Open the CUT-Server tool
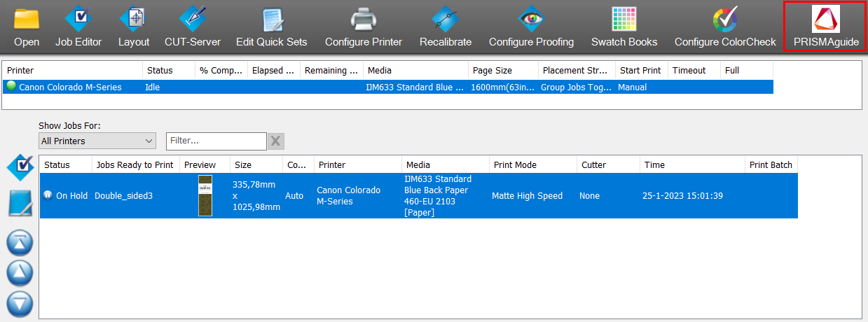This screenshot has height=322, width=868. point(193,27)
